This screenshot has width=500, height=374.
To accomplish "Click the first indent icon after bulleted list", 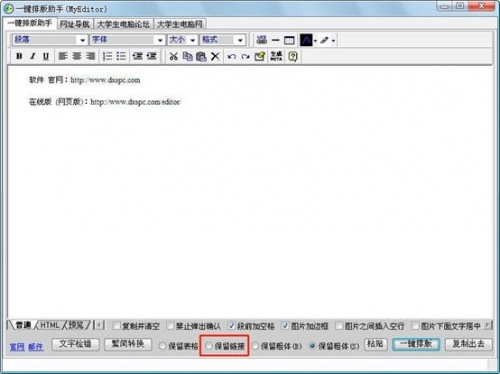I will 138,56.
